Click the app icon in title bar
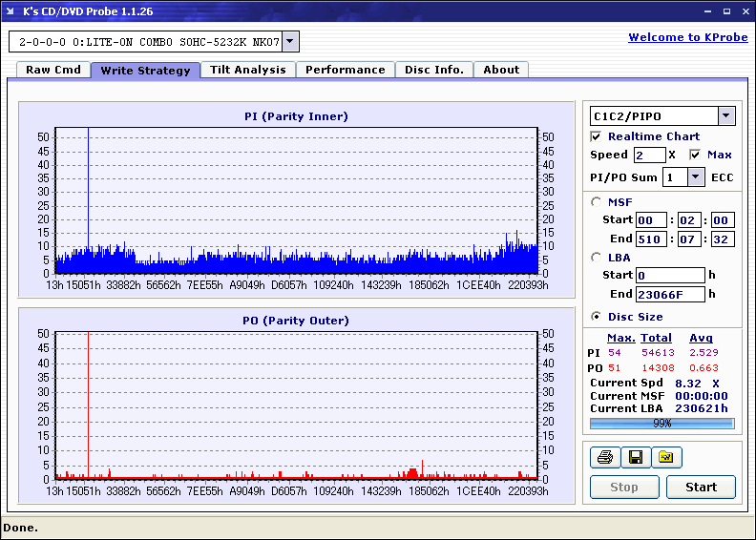This screenshot has width=756, height=540. click(10, 11)
